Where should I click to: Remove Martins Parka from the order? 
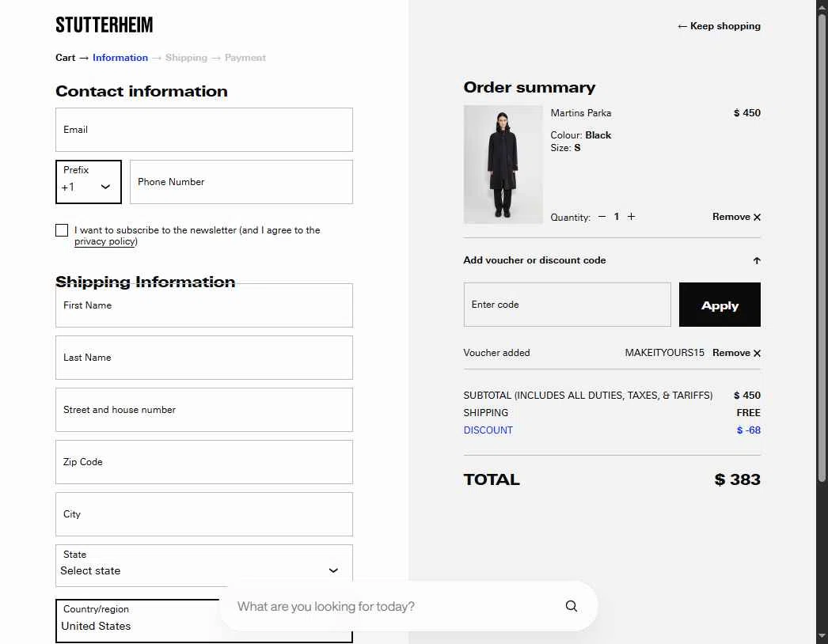click(x=736, y=217)
